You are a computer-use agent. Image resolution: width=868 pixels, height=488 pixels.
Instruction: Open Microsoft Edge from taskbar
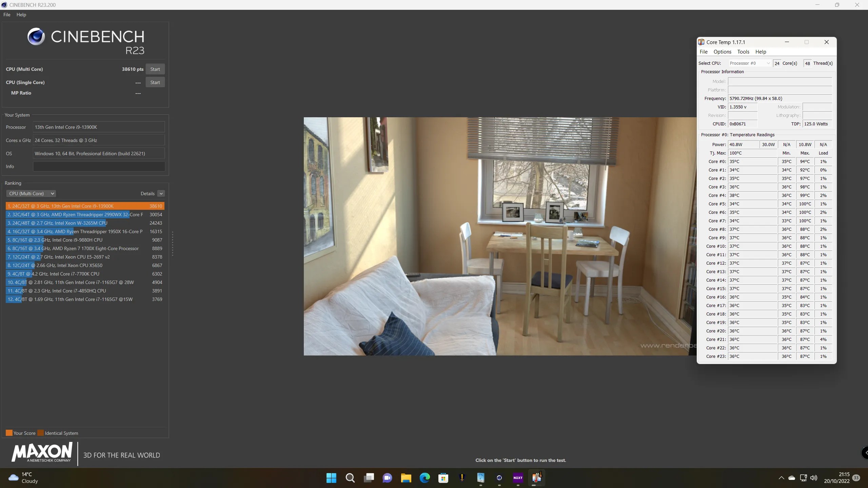point(425,478)
